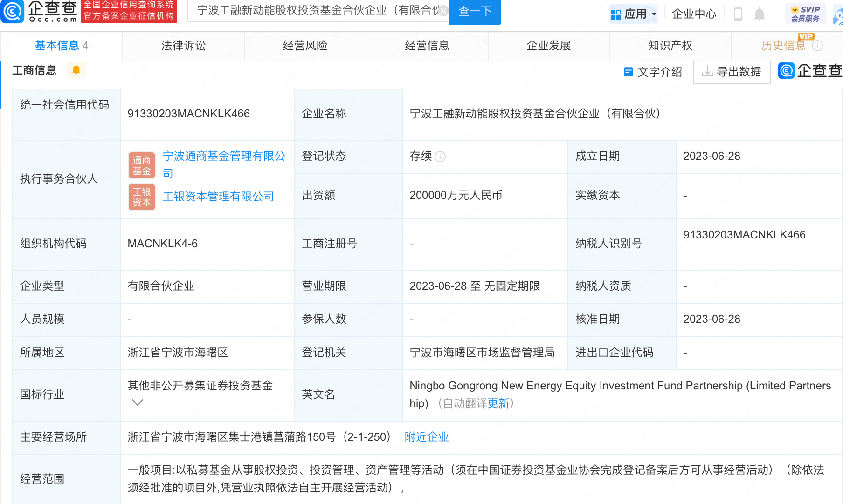Screen dimensions: 843x504
Task: Click the notification bell in header
Action: coord(760,14)
